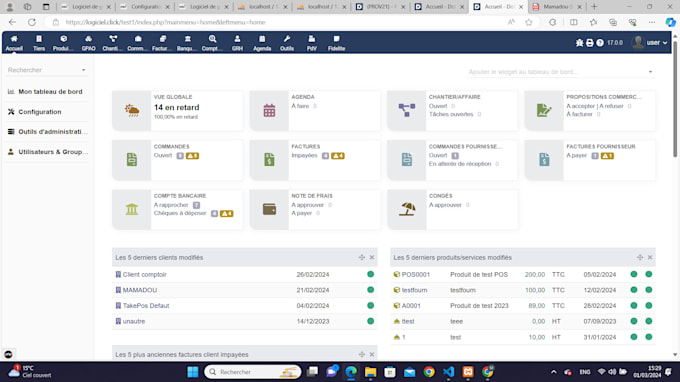The image size is (680, 382).
Task: Click first green status dot for POS0001
Action: [634, 274]
